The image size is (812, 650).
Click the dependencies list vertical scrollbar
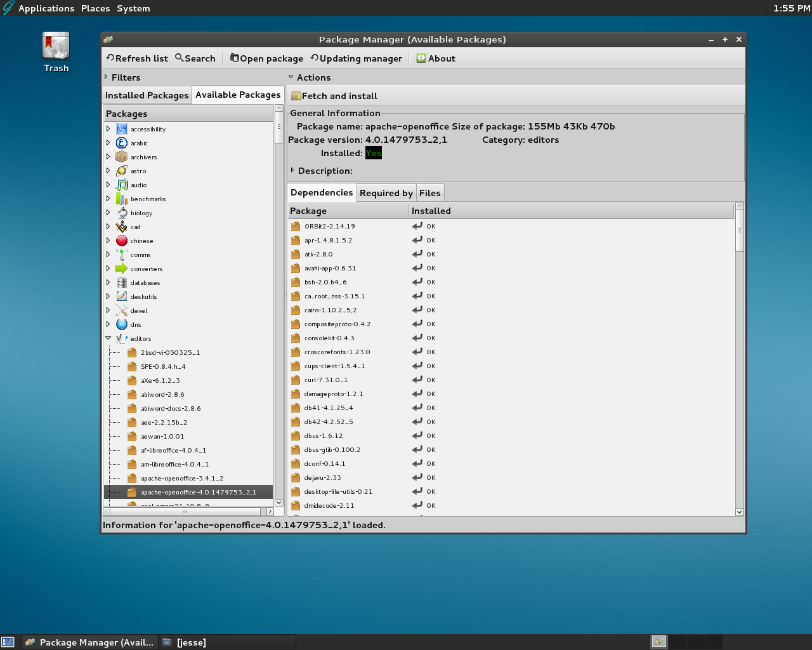pyautogui.click(x=739, y=359)
